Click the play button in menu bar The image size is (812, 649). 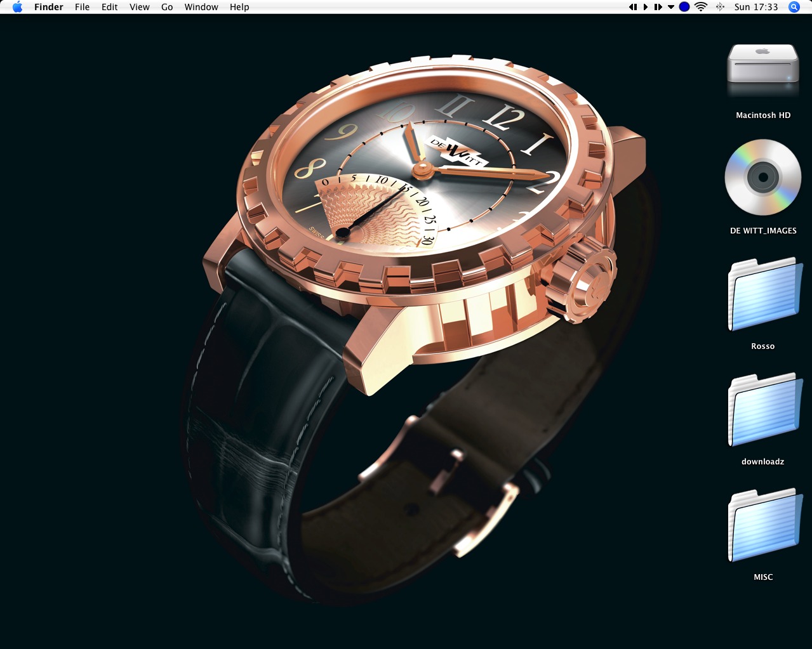646,7
